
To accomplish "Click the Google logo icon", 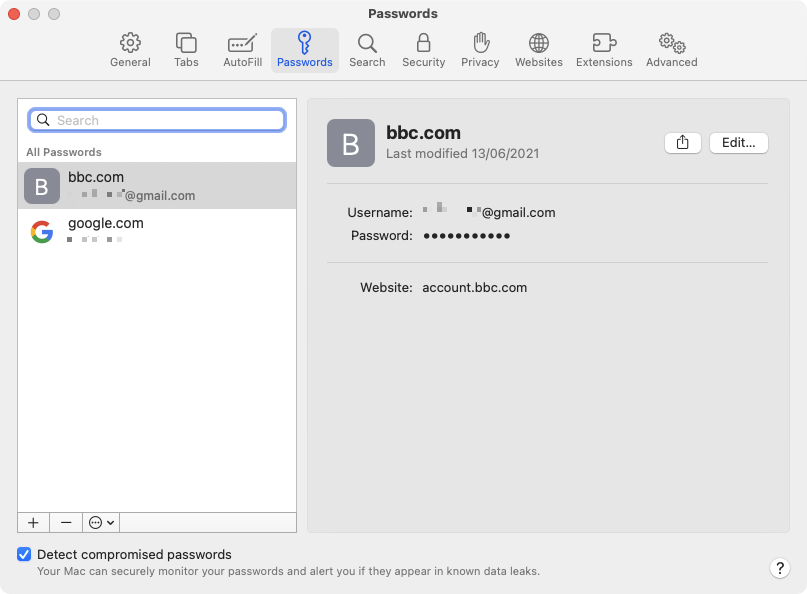I will point(42,232).
